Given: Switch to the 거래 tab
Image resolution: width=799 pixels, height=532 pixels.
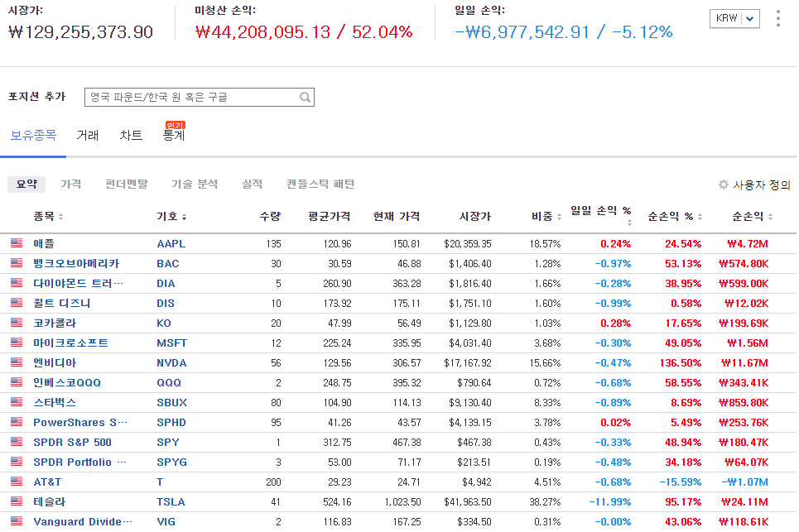Looking at the screenshot, I should coord(87,136).
